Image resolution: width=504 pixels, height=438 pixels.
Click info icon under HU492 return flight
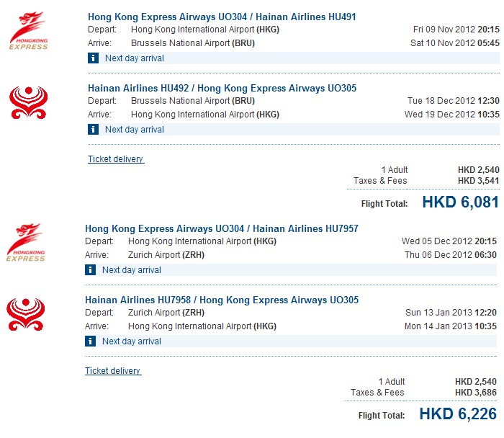pyautogui.click(x=93, y=130)
